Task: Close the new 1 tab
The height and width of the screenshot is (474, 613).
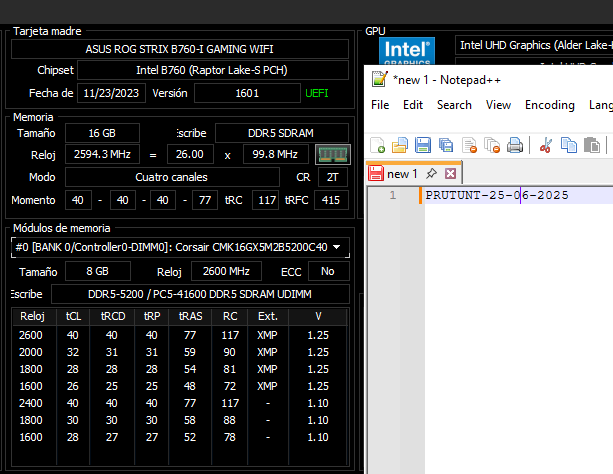Action: [x=450, y=173]
